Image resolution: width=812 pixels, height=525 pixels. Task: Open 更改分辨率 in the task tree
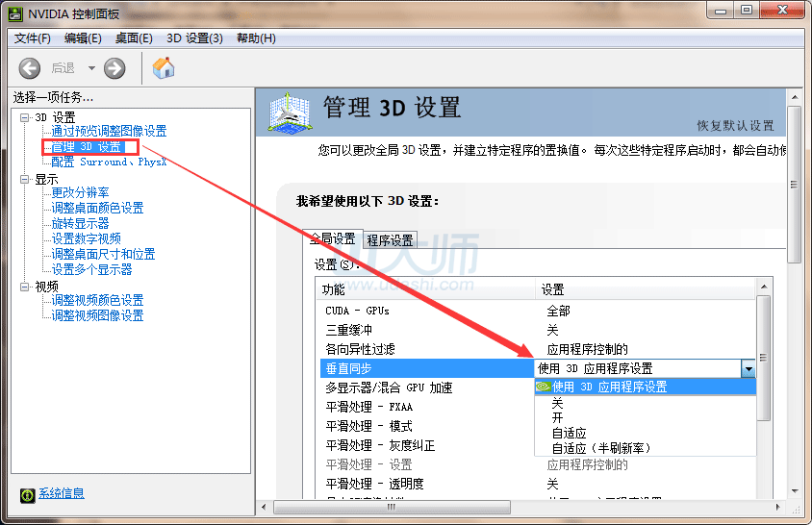[80, 192]
